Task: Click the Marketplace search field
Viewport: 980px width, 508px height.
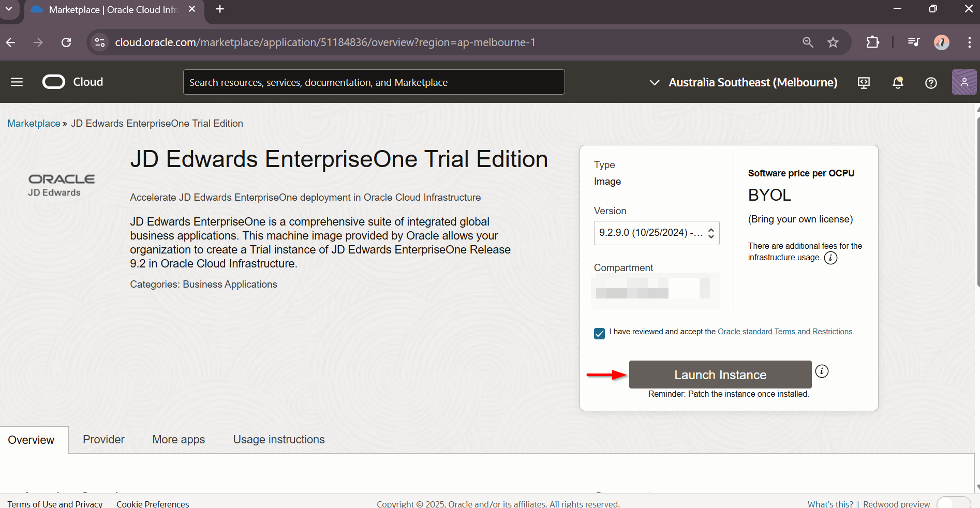Action: [374, 82]
